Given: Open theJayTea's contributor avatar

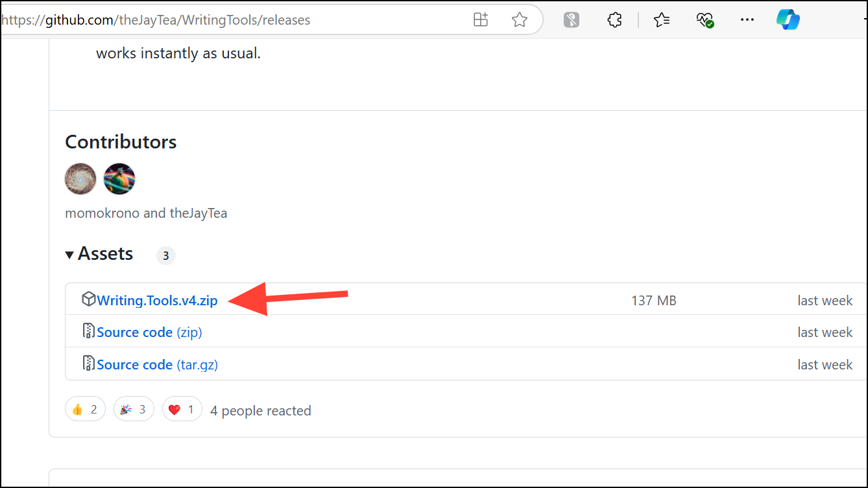Looking at the screenshot, I should [x=119, y=179].
